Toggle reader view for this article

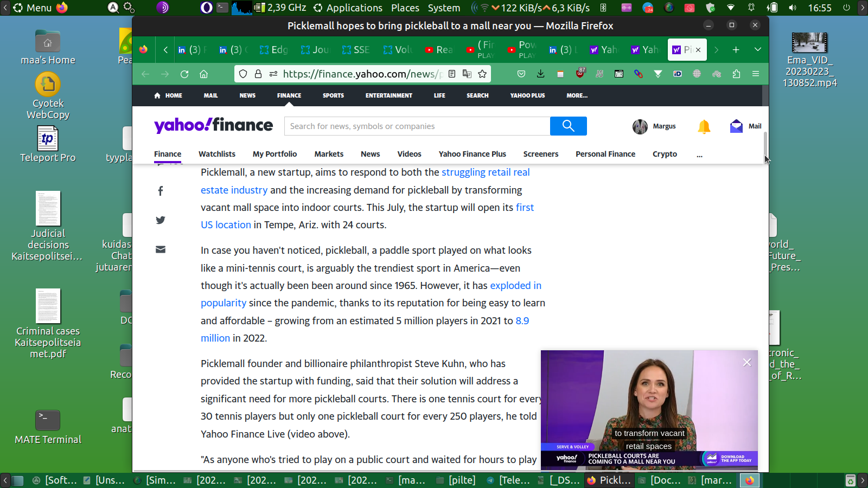(452, 74)
